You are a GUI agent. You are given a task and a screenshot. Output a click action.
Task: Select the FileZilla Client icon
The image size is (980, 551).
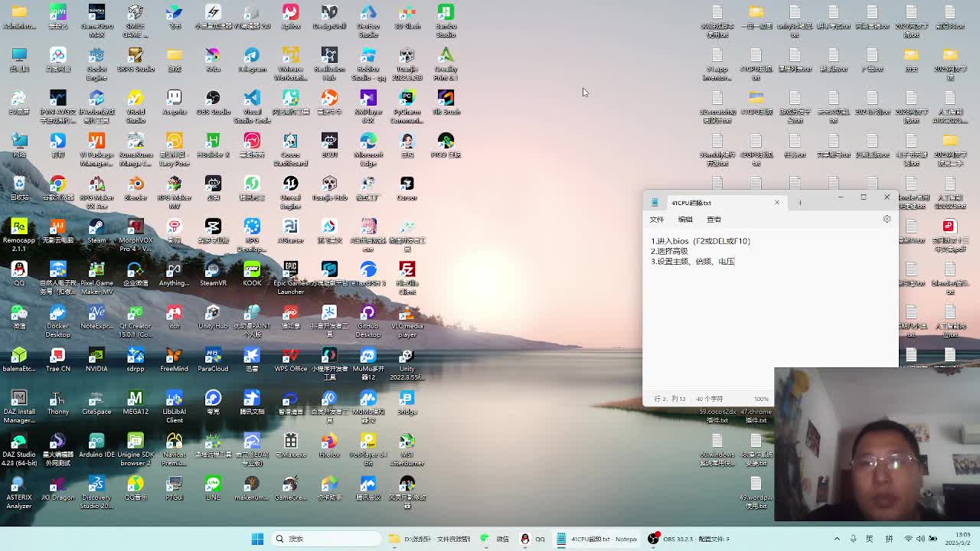407,278
